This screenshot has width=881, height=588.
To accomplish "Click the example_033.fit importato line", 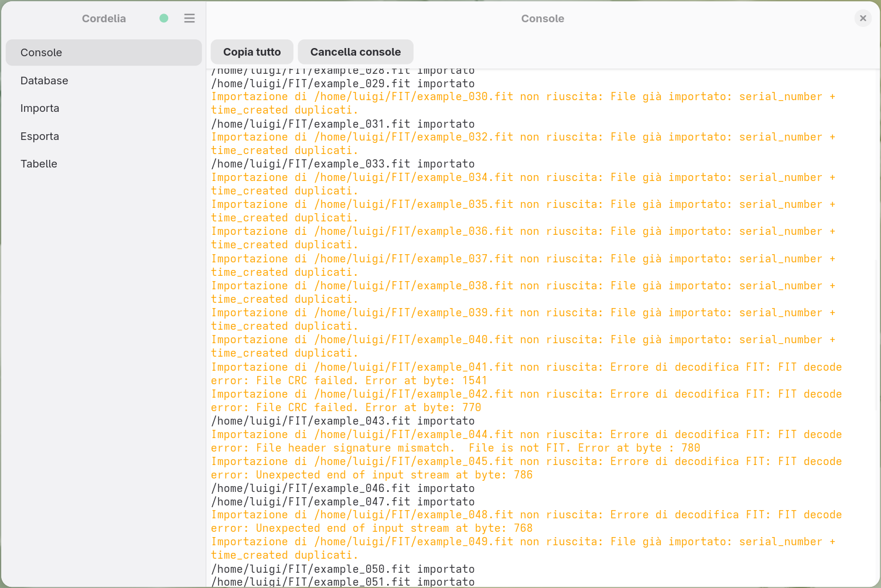I will click(x=343, y=163).
